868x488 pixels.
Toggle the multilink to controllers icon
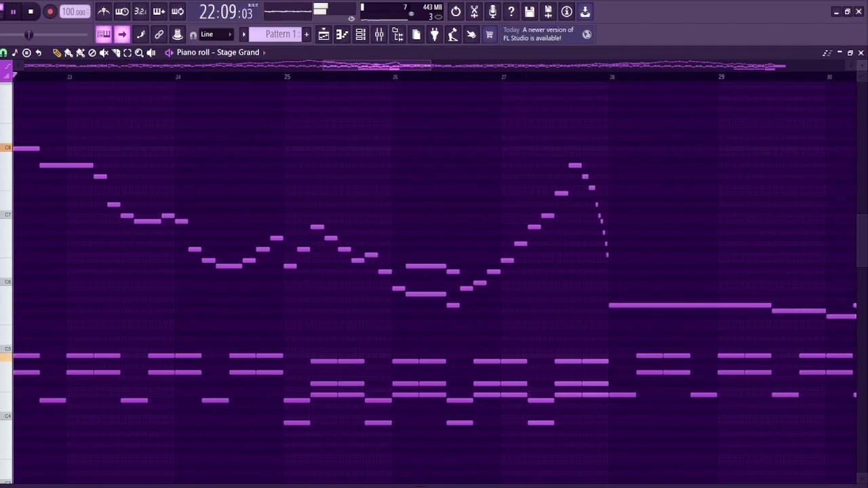(159, 35)
